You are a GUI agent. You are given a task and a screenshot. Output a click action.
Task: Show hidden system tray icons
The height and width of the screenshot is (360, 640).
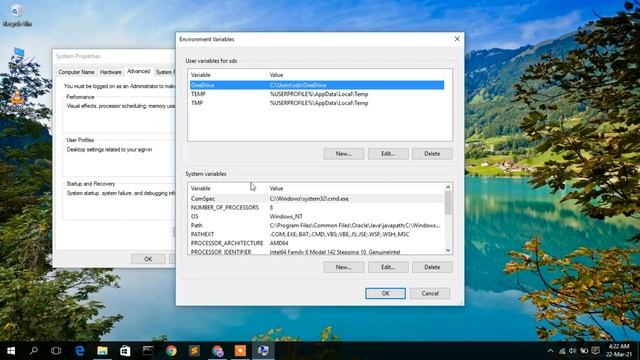pos(550,351)
